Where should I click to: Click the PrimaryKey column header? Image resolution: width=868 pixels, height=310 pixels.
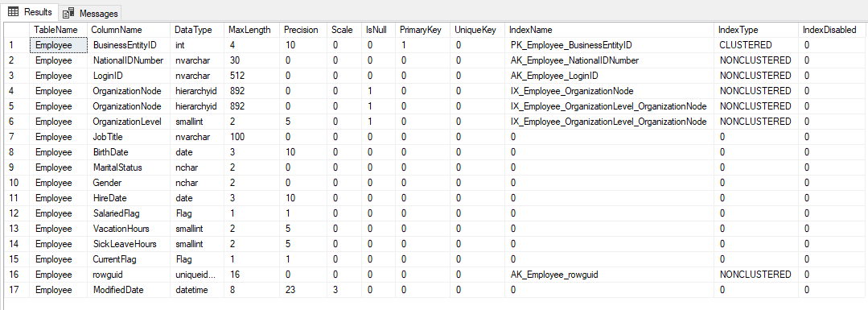[422, 30]
